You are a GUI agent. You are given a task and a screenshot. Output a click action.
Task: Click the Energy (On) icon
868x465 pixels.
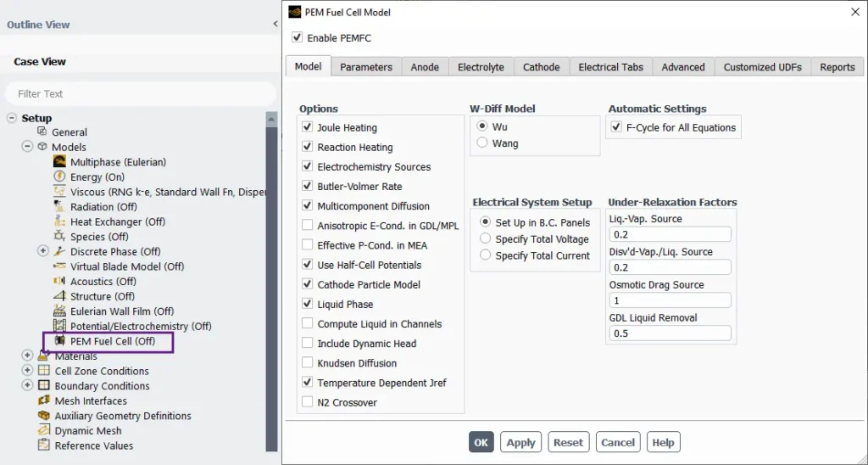59,176
